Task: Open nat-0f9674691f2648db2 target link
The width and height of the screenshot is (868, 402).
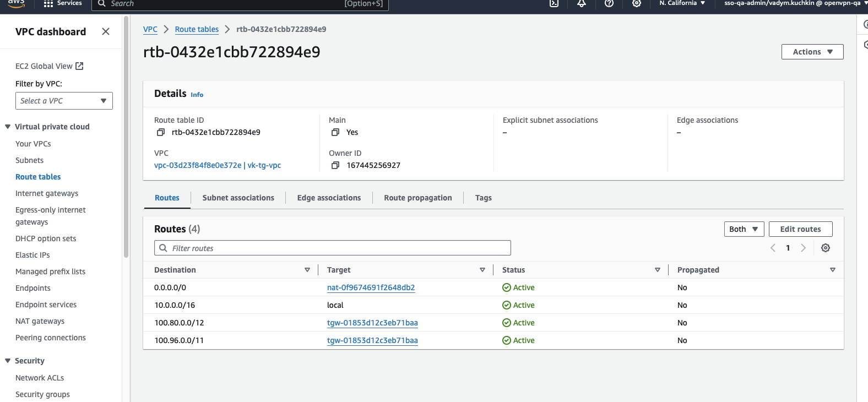Action: [371, 287]
